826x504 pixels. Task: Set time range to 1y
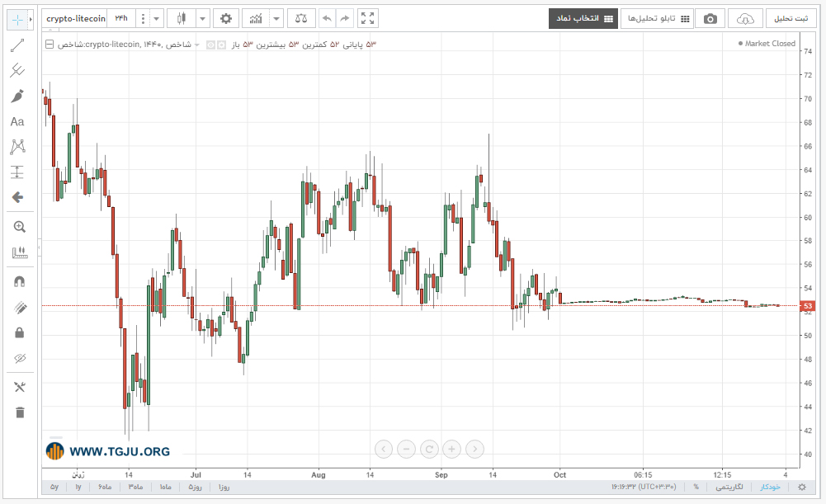pyautogui.click(x=78, y=488)
